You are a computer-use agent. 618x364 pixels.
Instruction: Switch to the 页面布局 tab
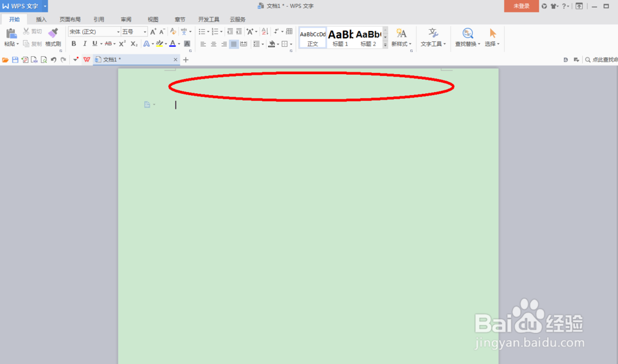(70, 19)
